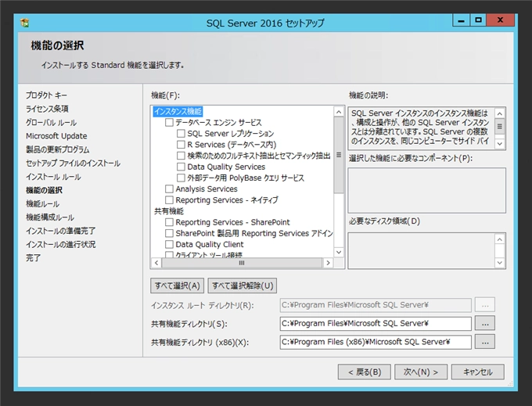Click feature list horizontal scrollbar thumb

pyautogui.click(x=242, y=263)
